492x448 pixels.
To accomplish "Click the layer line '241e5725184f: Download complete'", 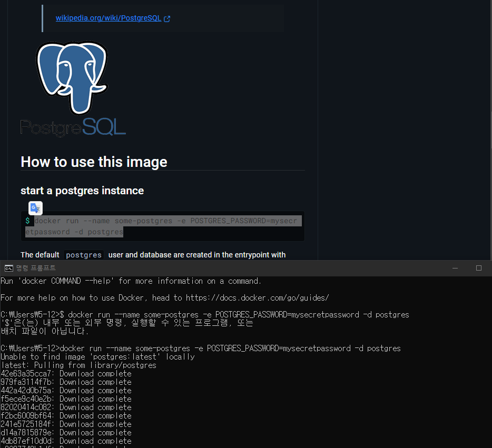I will click(66, 424).
